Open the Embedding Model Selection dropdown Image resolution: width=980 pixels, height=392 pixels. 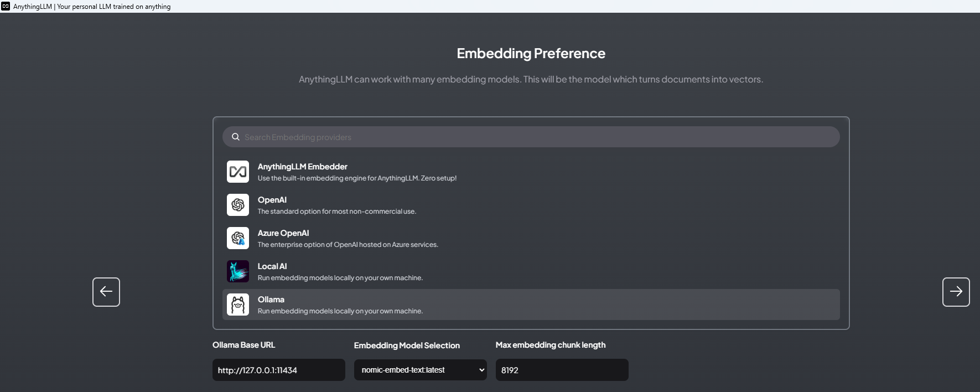tap(421, 370)
